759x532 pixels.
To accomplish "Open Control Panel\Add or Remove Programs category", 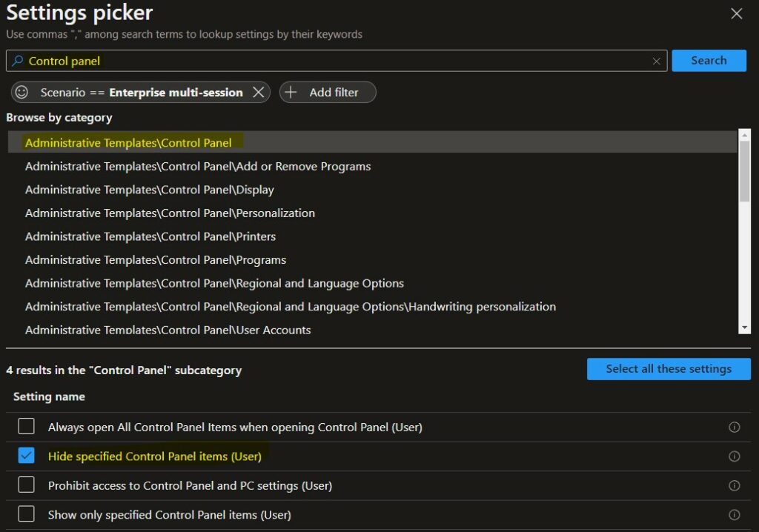I will [198, 167].
